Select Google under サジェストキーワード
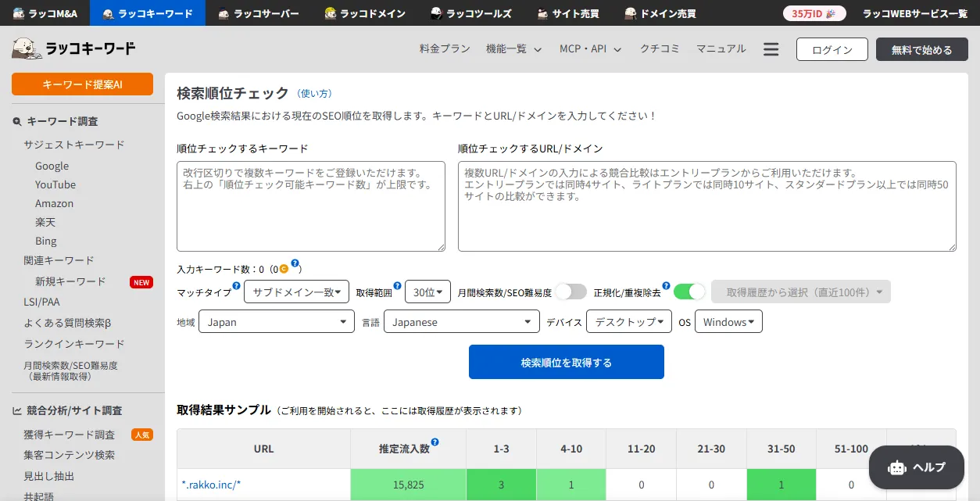 (52, 166)
